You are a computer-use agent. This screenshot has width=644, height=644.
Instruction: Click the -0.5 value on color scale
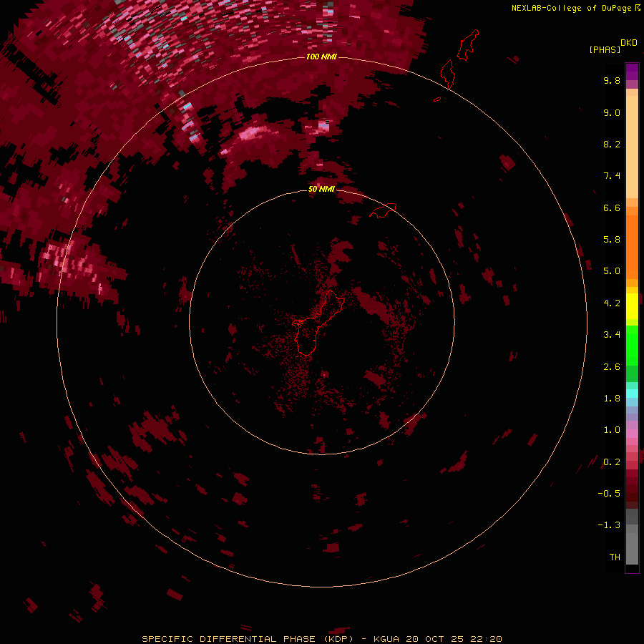[x=609, y=494]
